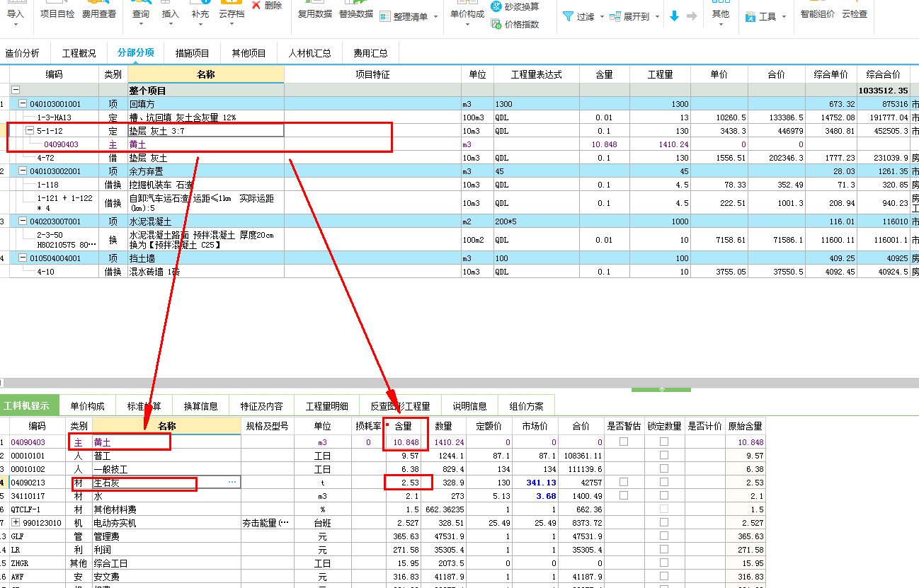Click the 工具 tools icon
This screenshot has width=919, height=588.
750,16
